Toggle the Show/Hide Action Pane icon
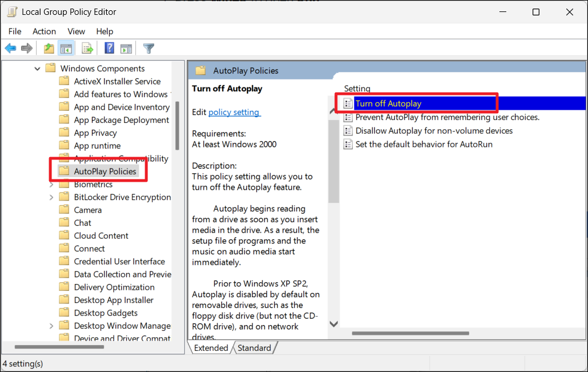The height and width of the screenshot is (372, 588). pos(126,49)
